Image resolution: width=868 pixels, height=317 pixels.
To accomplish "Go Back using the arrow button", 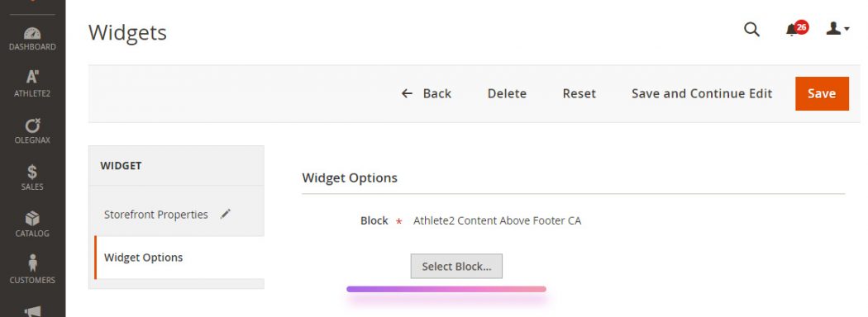I will point(427,93).
